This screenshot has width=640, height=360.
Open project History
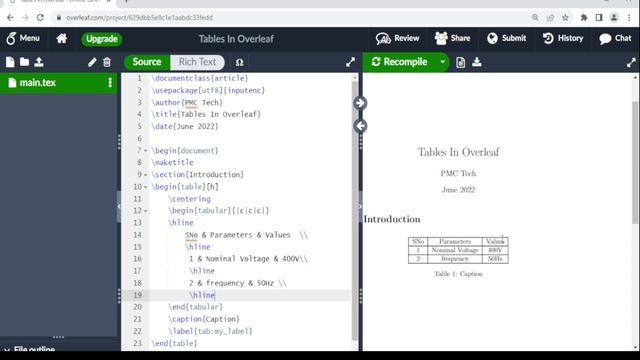point(563,38)
